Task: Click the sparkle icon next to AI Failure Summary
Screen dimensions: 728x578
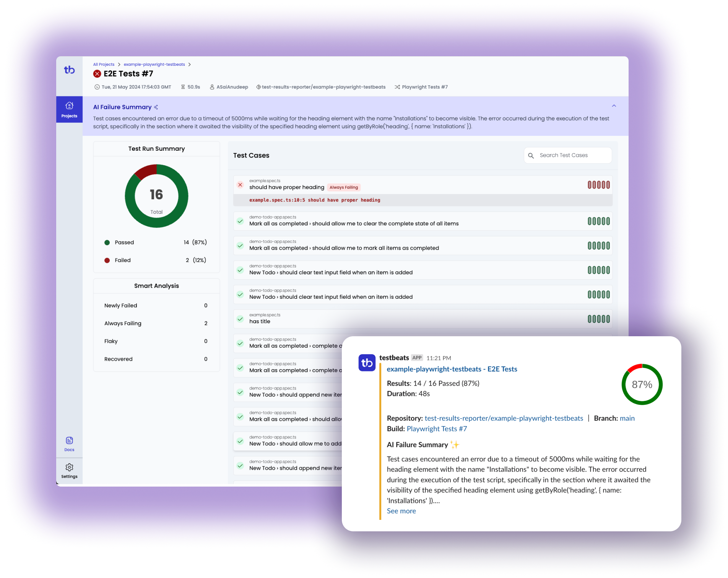Action: pyautogui.click(x=156, y=107)
